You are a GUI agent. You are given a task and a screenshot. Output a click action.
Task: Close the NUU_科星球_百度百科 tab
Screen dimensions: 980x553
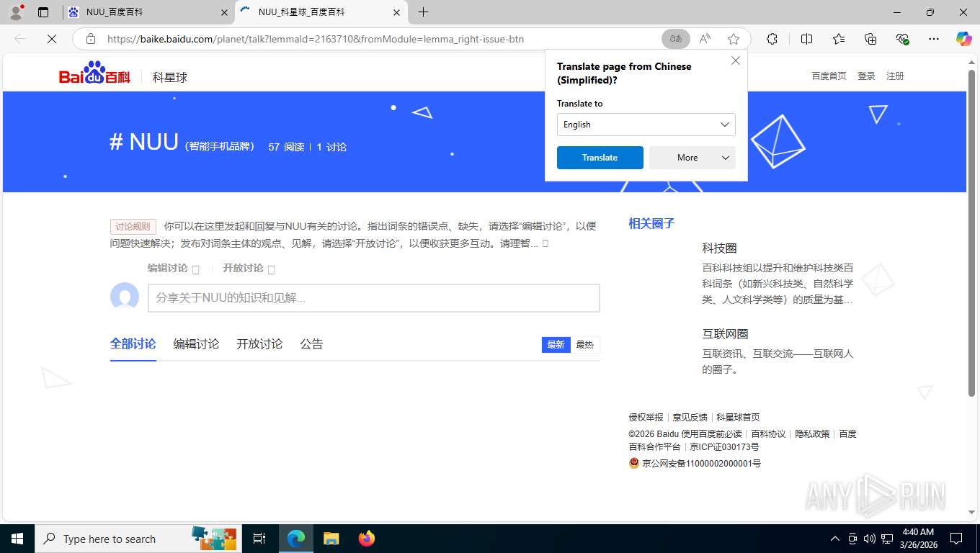[x=396, y=12]
